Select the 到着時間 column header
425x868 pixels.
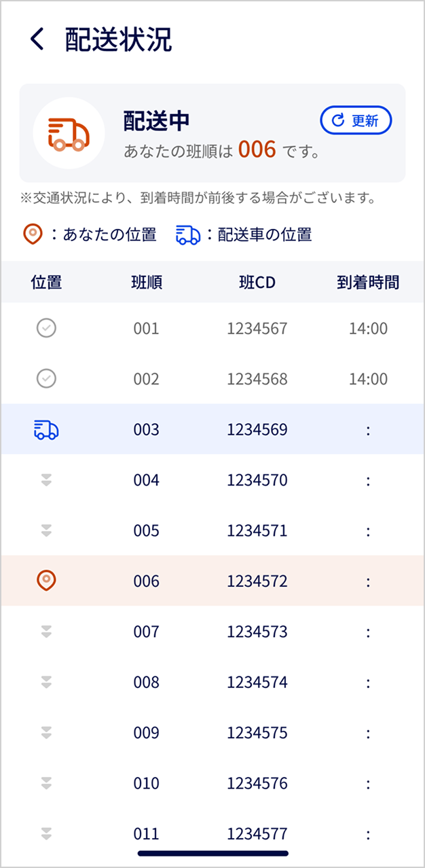pos(368,283)
